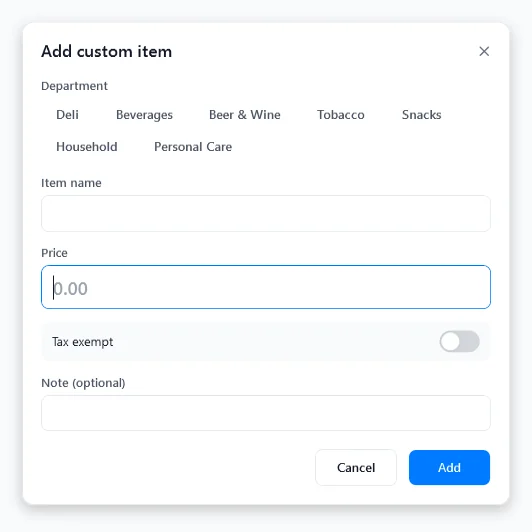The image size is (532, 532).
Task: Choose the Beverages department chip
Action: 144,115
